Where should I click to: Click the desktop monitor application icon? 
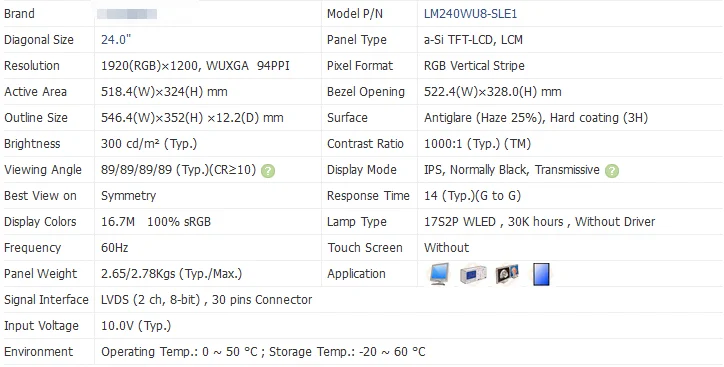pyautogui.click(x=439, y=274)
